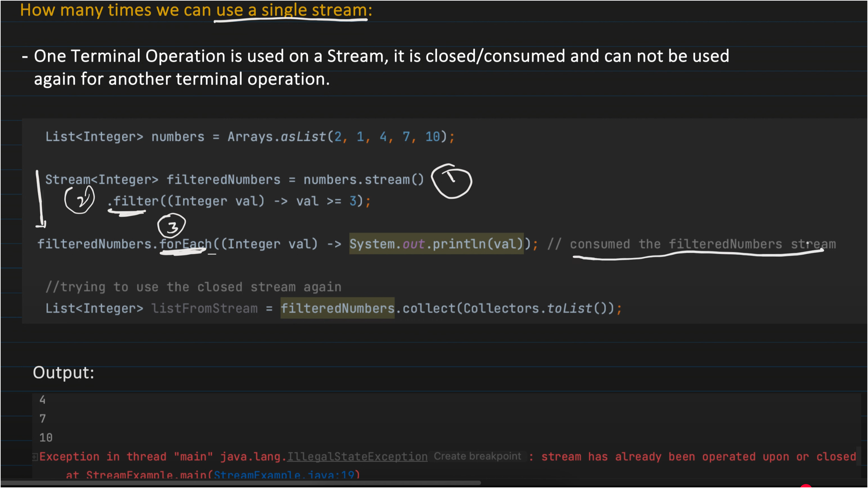Click the forEach method call
The image size is (868, 488).
(186, 244)
